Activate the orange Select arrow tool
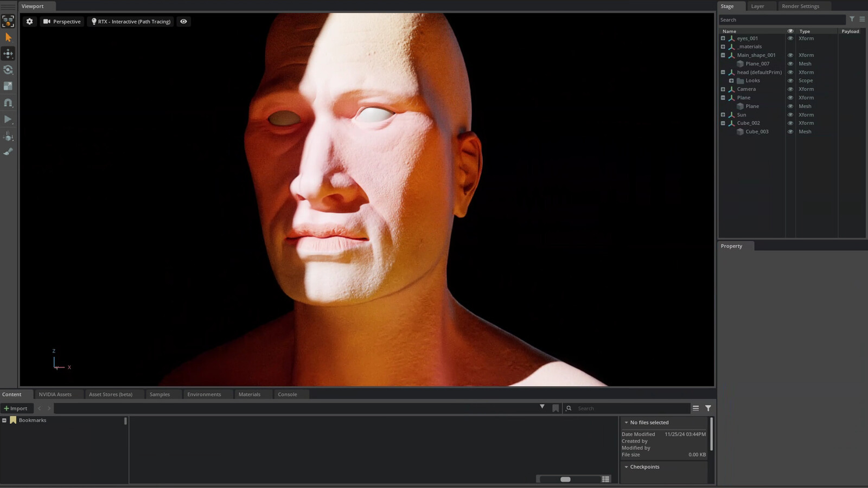 point(8,37)
